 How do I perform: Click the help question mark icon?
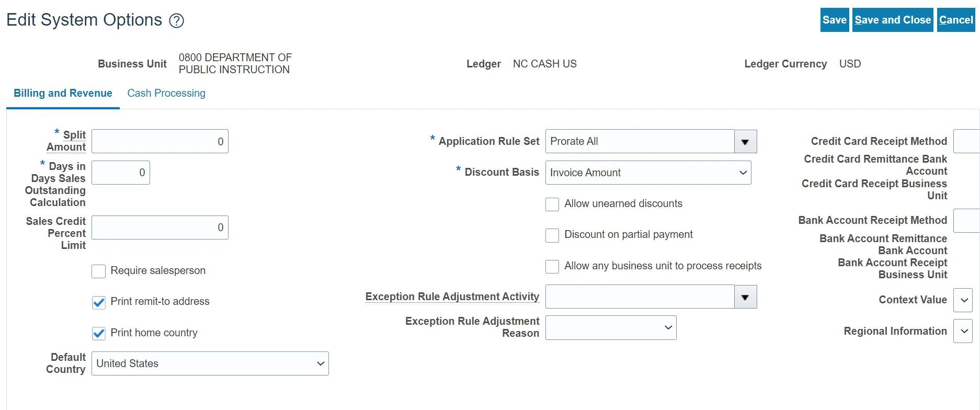[x=177, y=21]
